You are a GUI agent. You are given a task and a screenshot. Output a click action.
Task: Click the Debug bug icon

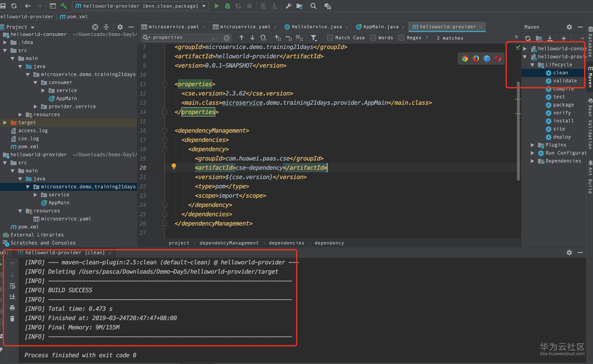point(227,6)
